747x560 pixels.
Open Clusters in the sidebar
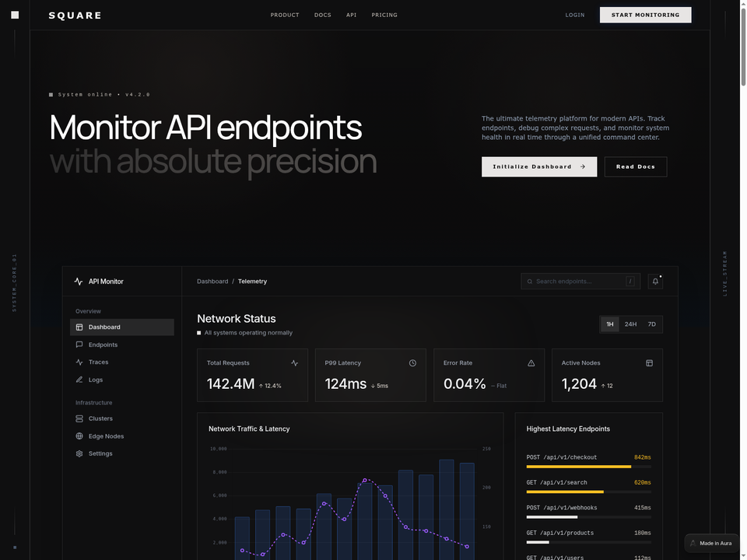coord(122,418)
